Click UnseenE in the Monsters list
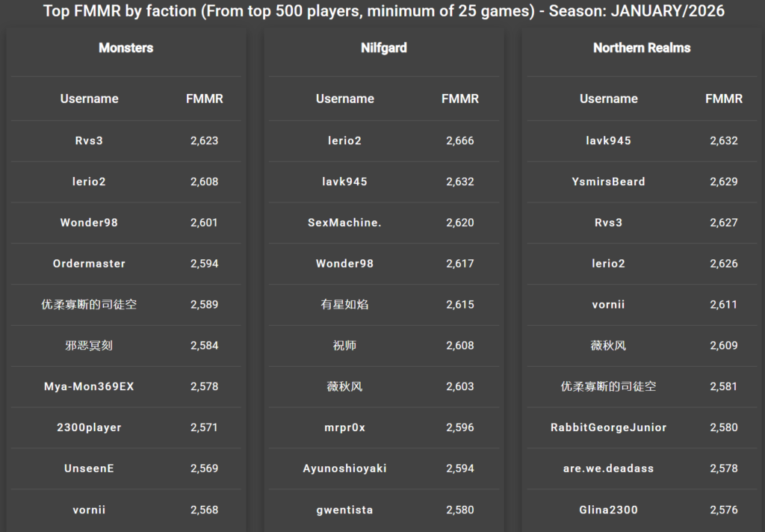This screenshot has height=532, width=765. click(x=89, y=468)
